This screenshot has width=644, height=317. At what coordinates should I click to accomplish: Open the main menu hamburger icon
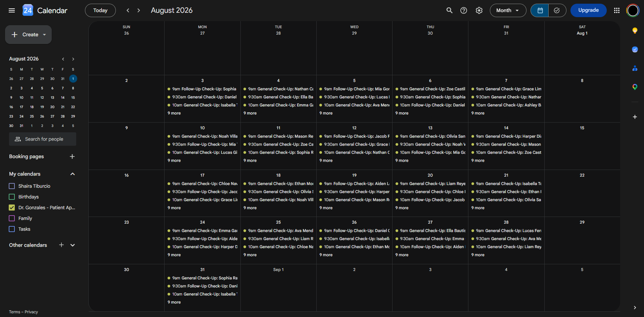coord(12,10)
